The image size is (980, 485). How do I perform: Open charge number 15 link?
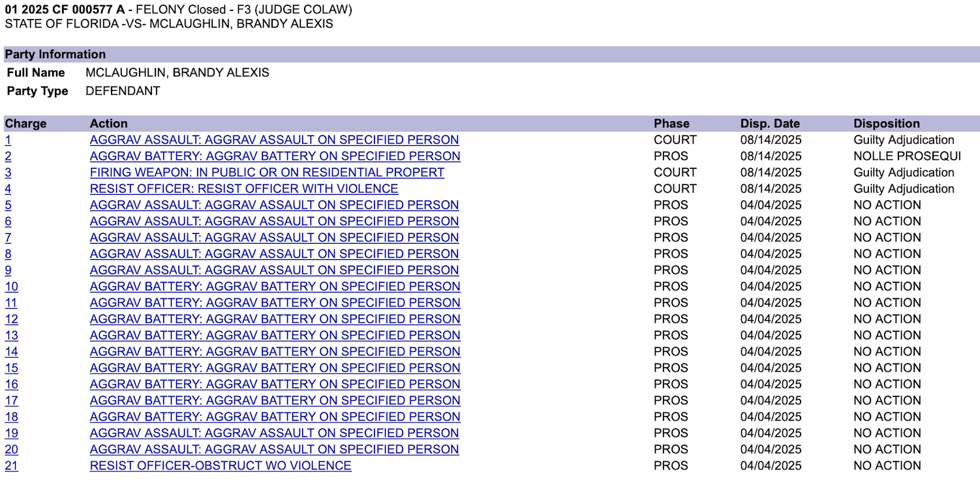(x=11, y=368)
